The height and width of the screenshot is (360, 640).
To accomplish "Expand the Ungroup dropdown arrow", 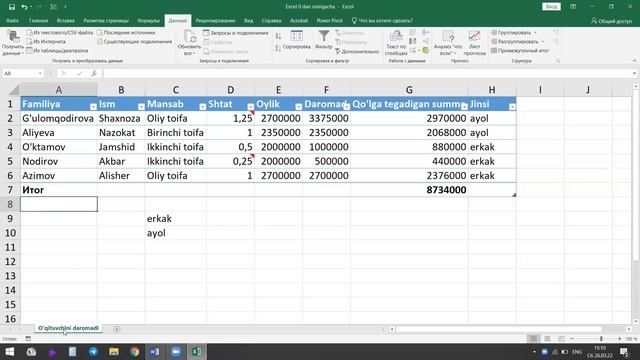I will coord(542,42).
